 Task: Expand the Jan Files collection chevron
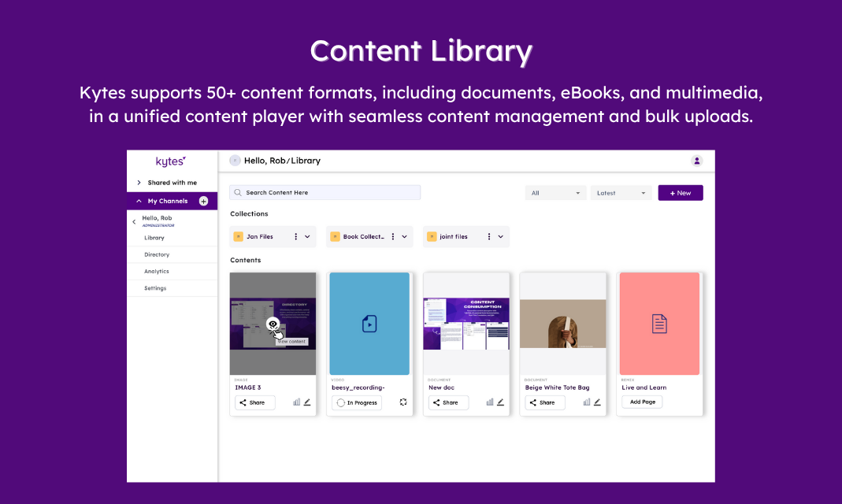coord(308,237)
